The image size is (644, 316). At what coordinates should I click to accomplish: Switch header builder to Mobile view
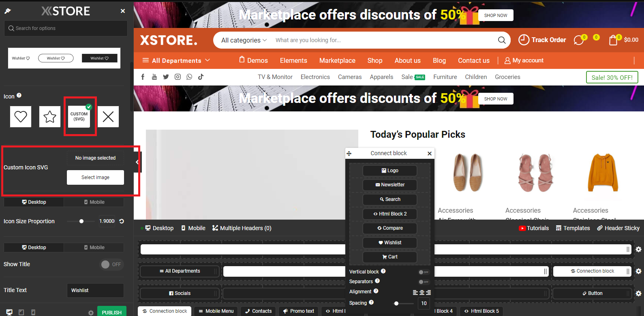click(193, 228)
